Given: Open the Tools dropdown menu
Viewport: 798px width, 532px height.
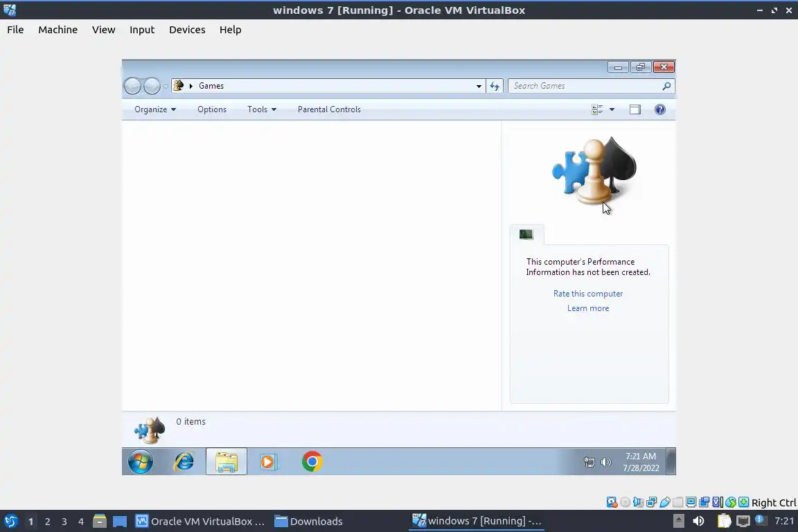Looking at the screenshot, I should point(262,109).
